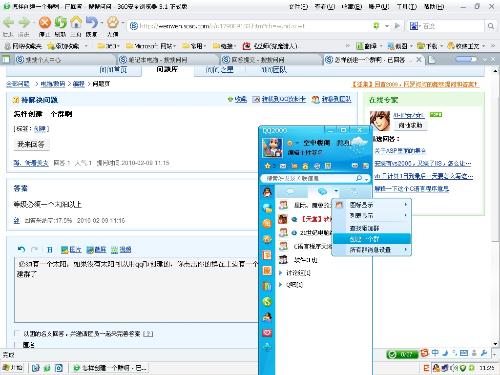Click the green status button in status bar
This screenshot has height=375, width=500.
pyautogui.click(x=402, y=354)
